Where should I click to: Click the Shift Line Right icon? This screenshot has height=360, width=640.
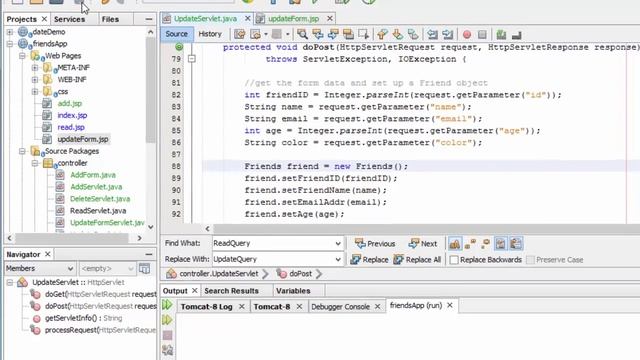(x=448, y=34)
